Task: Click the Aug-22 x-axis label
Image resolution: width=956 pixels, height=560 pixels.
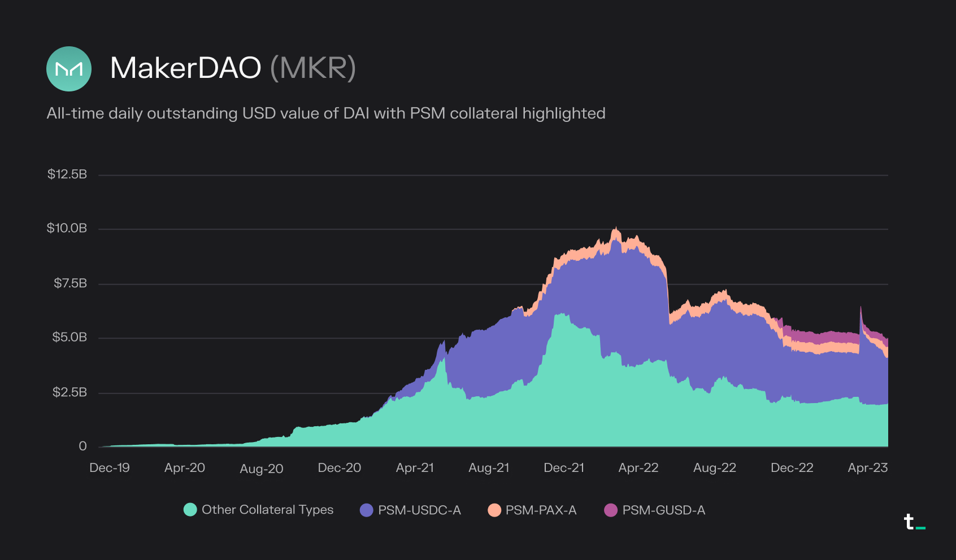Action: [x=715, y=468]
